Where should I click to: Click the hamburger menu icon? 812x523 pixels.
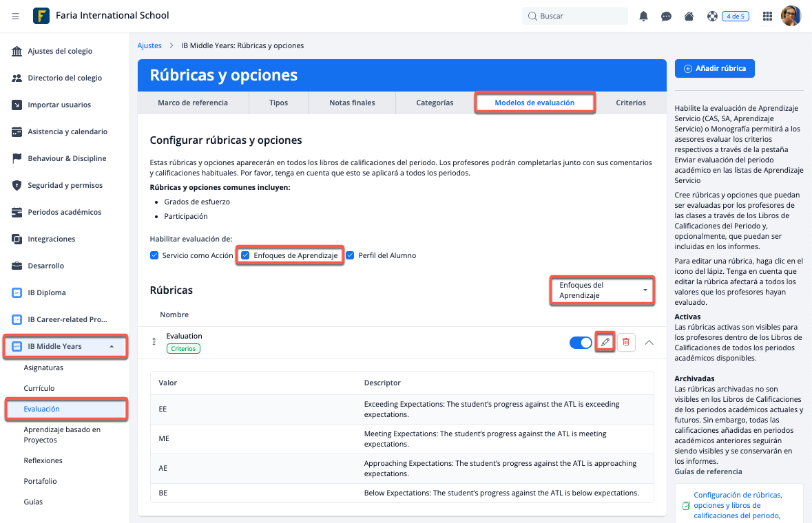pos(16,16)
